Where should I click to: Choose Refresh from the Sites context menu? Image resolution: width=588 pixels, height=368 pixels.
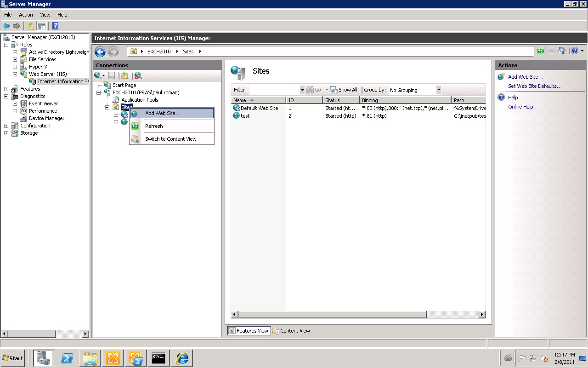(154, 126)
